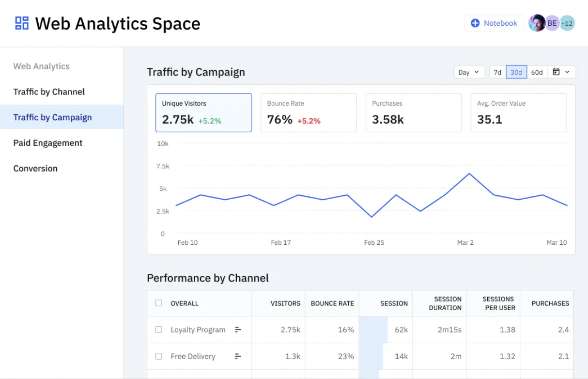The height and width of the screenshot is (379, 588).
Task: Click the filter icon next to Free Delivery
Action: 238,356
